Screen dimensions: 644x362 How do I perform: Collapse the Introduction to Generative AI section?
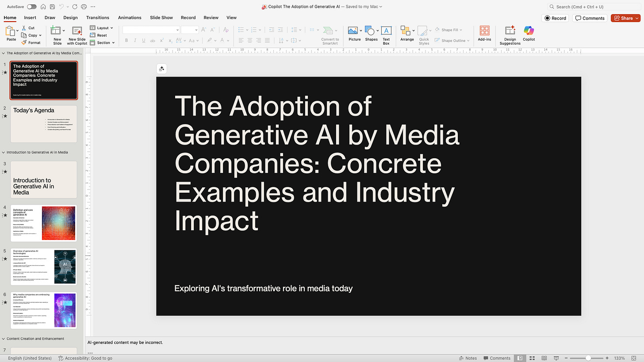[x=4, y=152]
